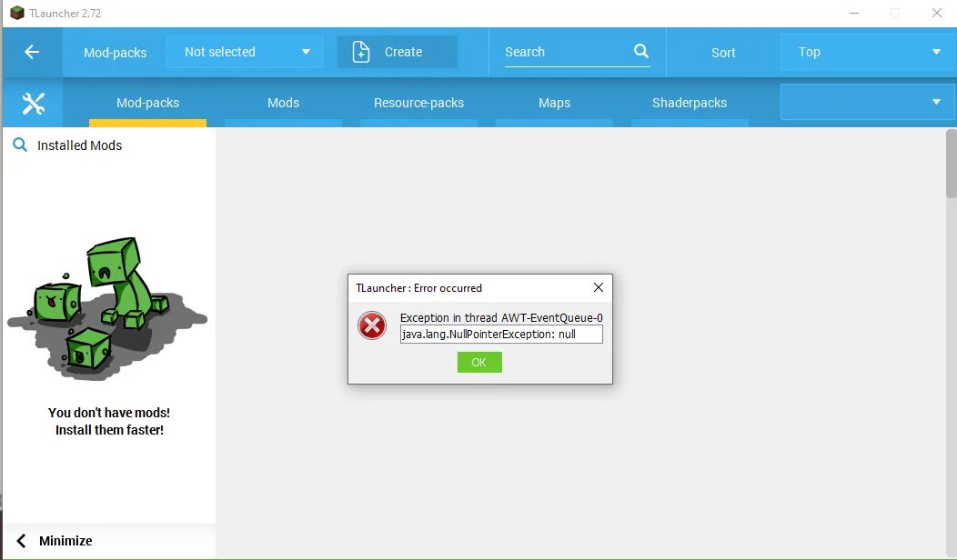Click the 'You don't have mods!' text
Screen dimensions: 957x560
109,413
